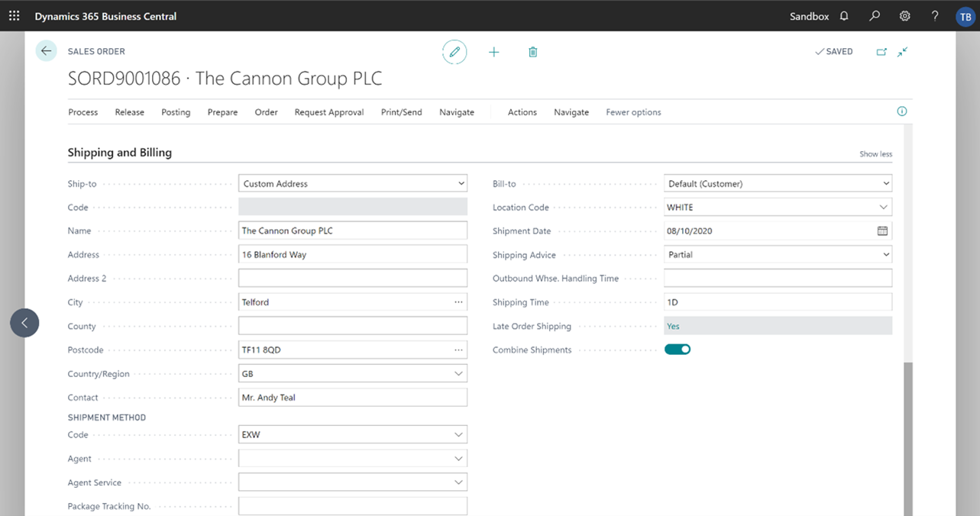Viewport: 980px width, 516px height.
Task: Click the trash delete icon
Action: tap(533, 52)
